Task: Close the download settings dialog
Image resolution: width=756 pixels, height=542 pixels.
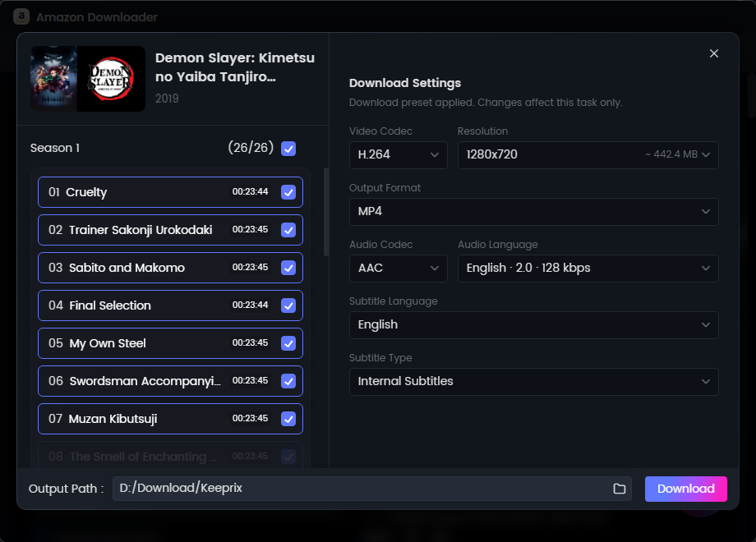Action: click(x=714, y=53)
